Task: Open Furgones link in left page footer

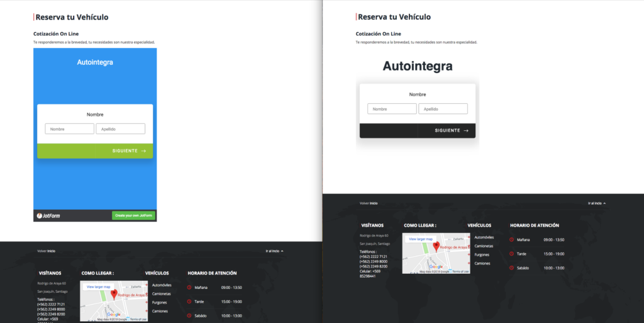Action: (159, 302)
